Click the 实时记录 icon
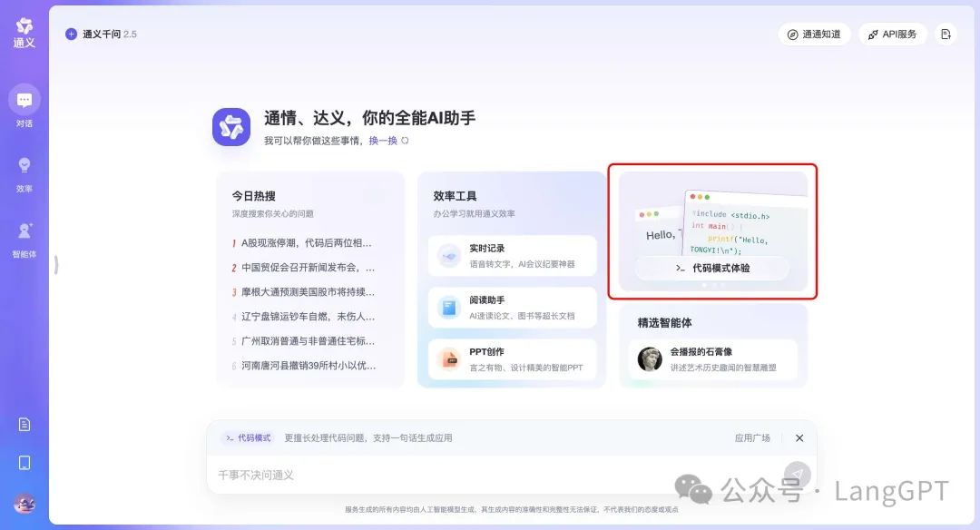 pos(449,256)
